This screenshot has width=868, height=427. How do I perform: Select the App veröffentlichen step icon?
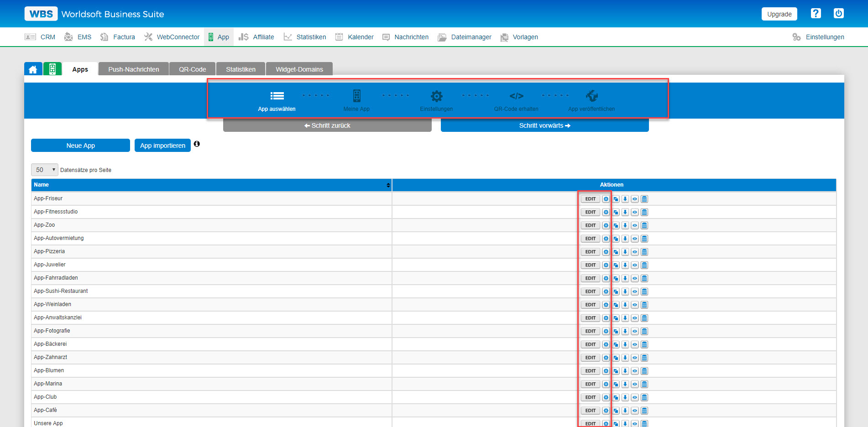(591, 96)
